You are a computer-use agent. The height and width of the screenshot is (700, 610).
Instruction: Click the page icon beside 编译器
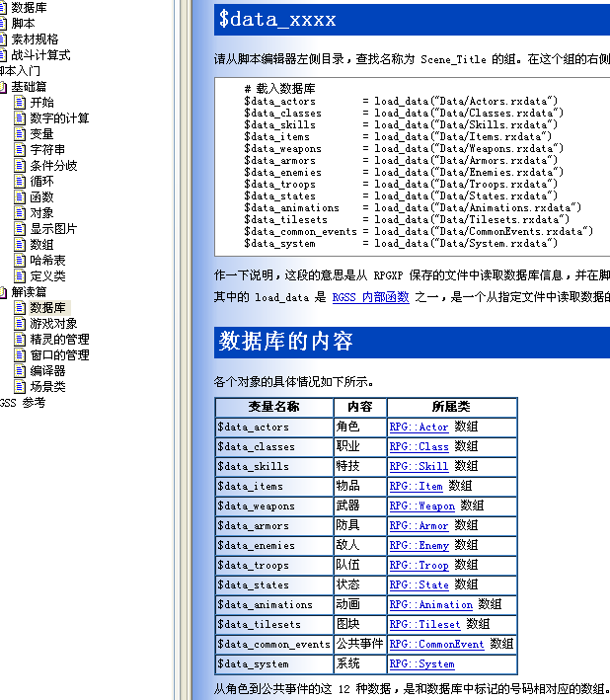(x=20, y=370)
